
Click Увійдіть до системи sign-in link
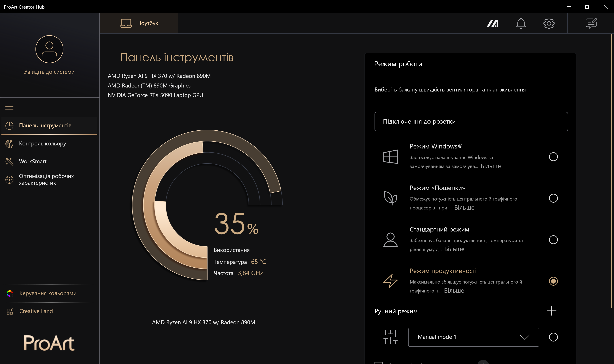(x=49, y=72)
